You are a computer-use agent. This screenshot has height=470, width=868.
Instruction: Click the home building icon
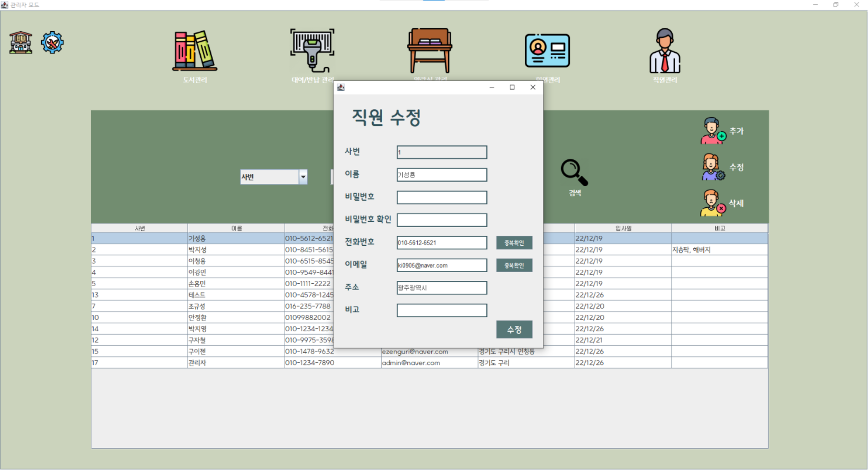(x=20, y=42)
